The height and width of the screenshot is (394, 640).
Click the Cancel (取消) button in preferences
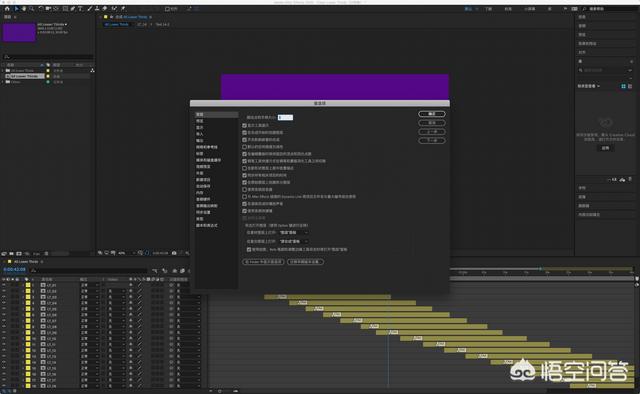[x=431, y=123]
